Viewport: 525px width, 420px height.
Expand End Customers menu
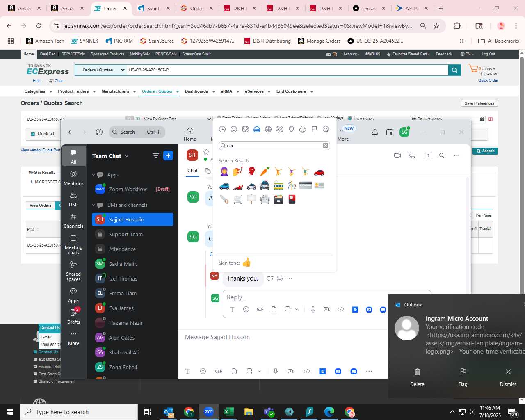(294, 91)
